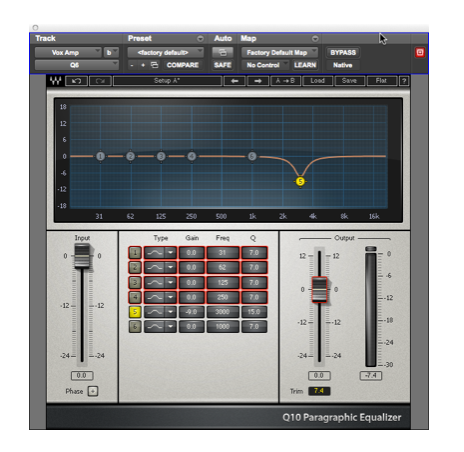
Task: Go to the previous preset with the left arrow
Action: pos(235,81)
